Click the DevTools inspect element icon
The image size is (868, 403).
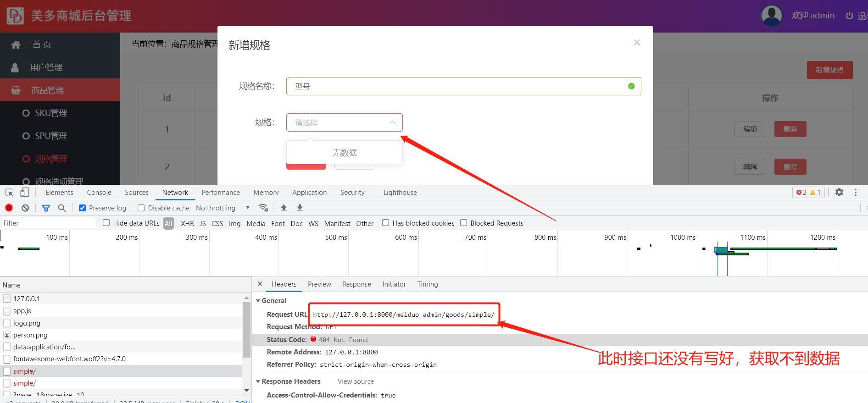tap(9, 193)
